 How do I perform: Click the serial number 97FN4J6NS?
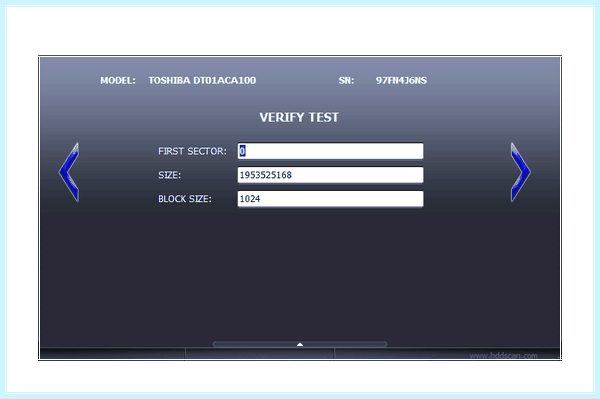pyautogui.click(x=401, y=80)
